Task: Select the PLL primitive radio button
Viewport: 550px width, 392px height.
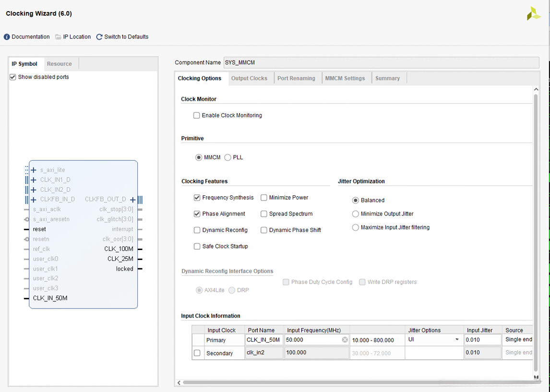Action: pos(228,157)
